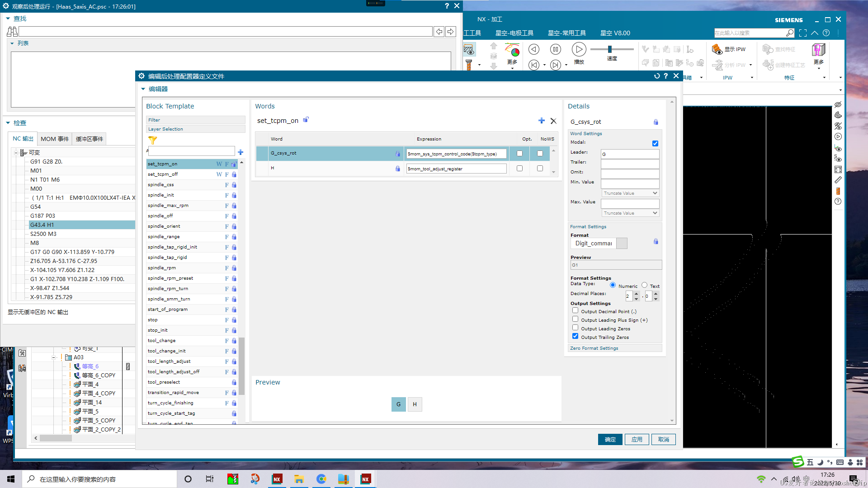868x488 pixels.
Task: Switch to MOM 事件 tab
Action: [55, 139]
